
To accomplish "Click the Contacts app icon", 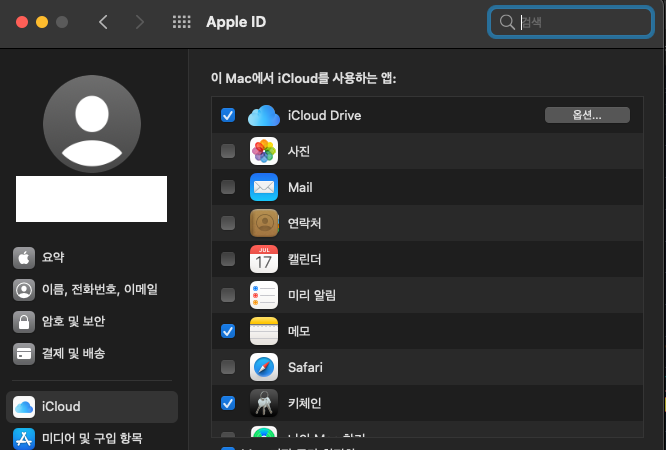I will [264, 223].
